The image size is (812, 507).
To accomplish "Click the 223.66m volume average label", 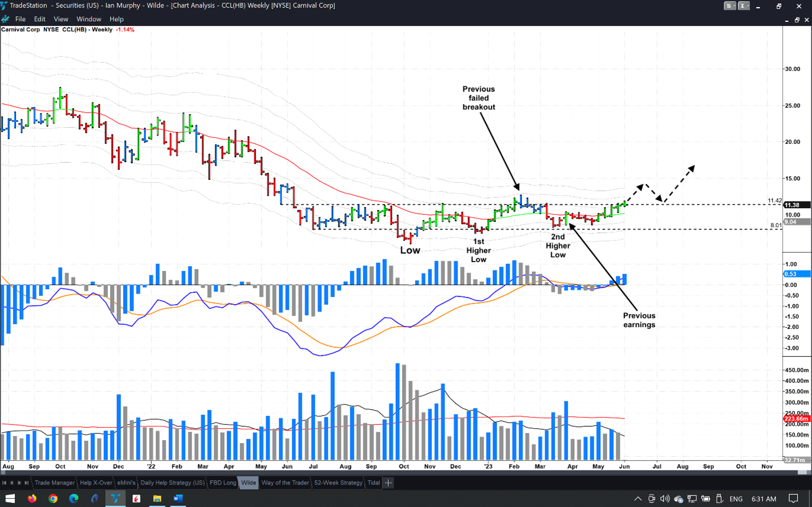I will pyautogui.click(x=797, y=419).
